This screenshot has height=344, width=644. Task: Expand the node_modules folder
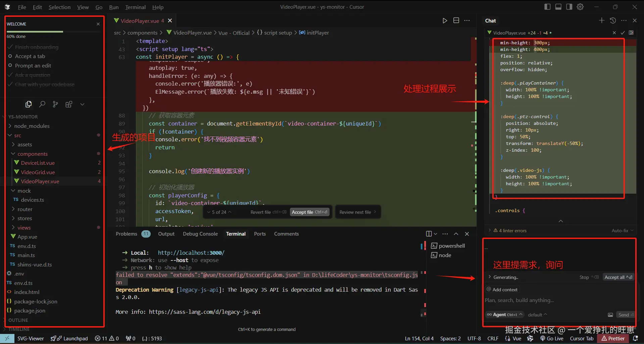tap(32, 126)
